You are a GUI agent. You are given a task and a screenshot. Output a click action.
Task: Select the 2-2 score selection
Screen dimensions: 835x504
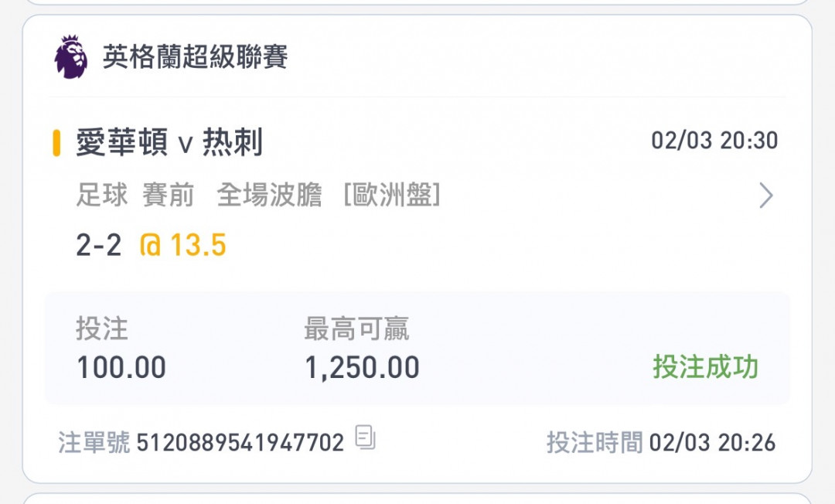point(98,245)
